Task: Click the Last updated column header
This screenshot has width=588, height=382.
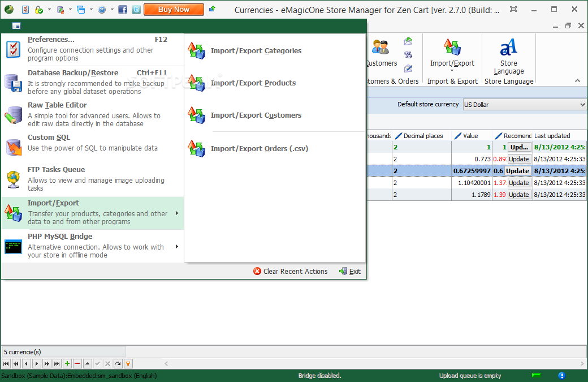Action: [559, 136]
